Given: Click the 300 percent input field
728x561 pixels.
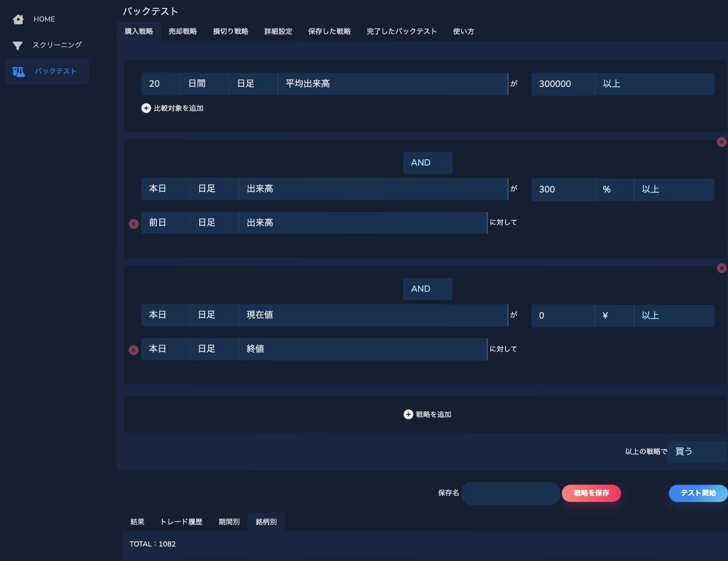Looking at the screenshot, I should tap(563, 189).
